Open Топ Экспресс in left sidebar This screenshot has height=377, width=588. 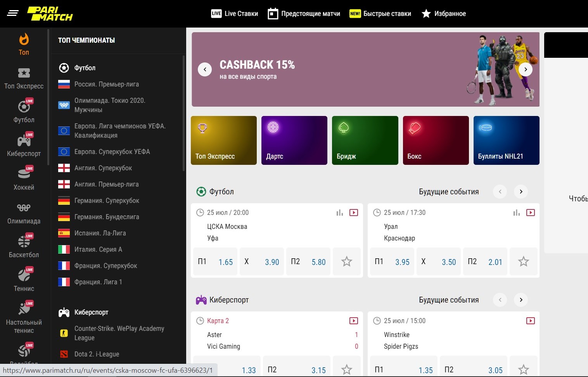24,78
